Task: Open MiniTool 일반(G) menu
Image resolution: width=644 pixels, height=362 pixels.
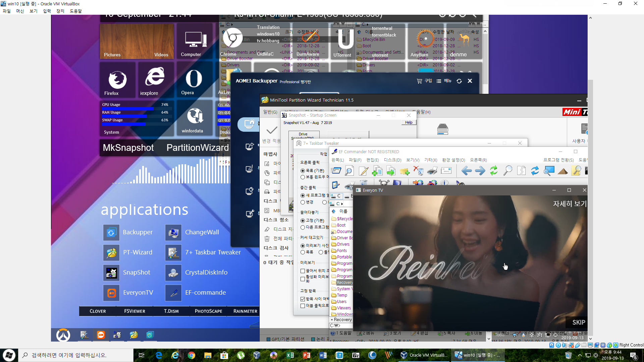Action: point(270,112)
